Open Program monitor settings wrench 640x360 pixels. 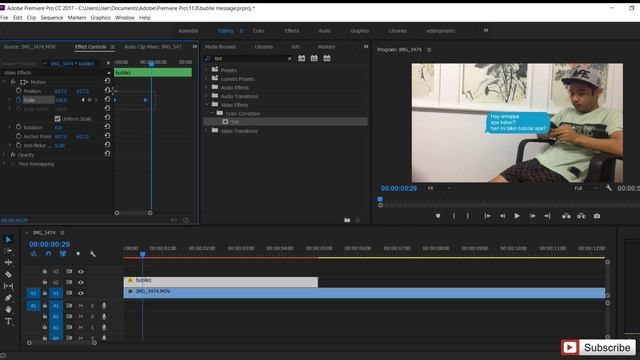pyautogui.click(x=609, y=188)
